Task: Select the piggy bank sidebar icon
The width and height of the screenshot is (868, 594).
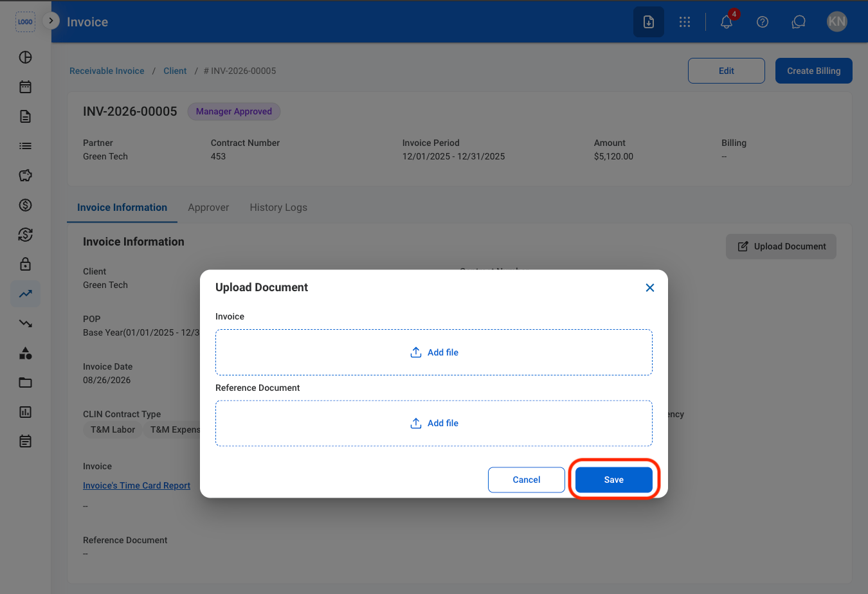Action: tap(26, 175)
